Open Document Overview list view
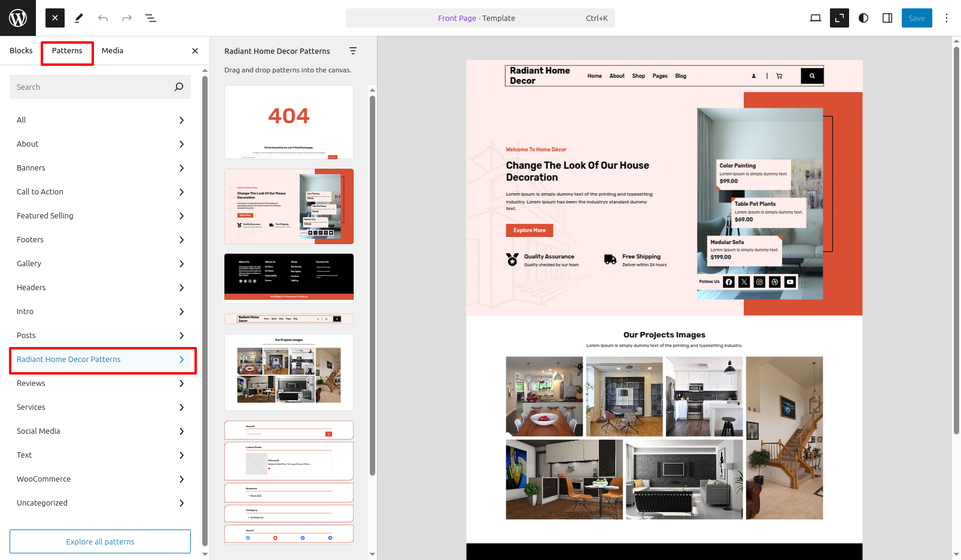This screenshot has width=961, height=560. pyautogui.click(x=151, y=18)
